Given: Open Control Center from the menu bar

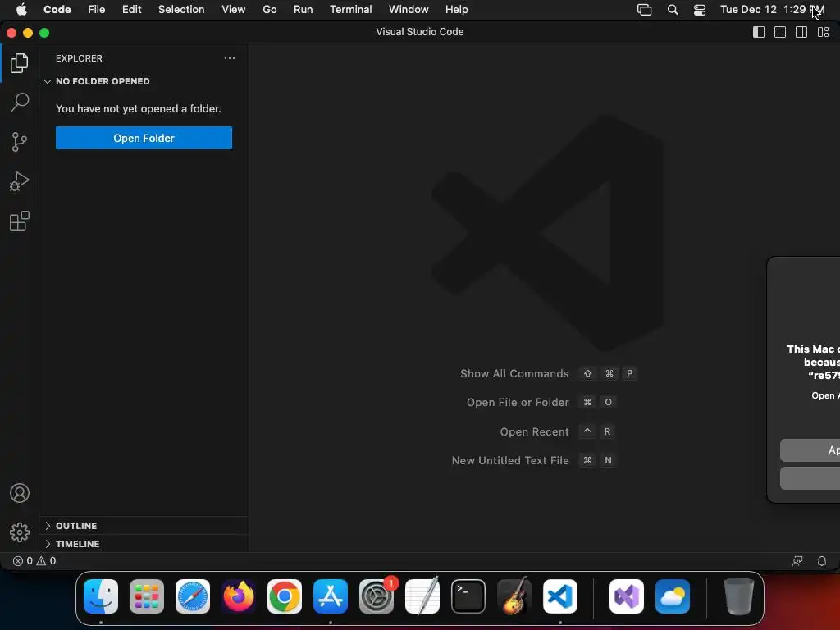Looking at the screenshot, I should 700,10.
